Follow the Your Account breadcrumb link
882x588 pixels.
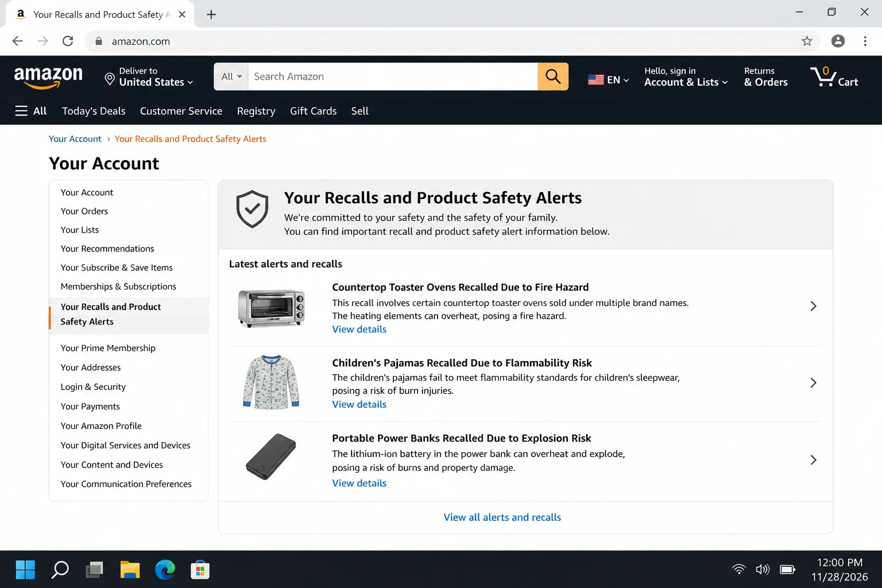coord(75,139)
